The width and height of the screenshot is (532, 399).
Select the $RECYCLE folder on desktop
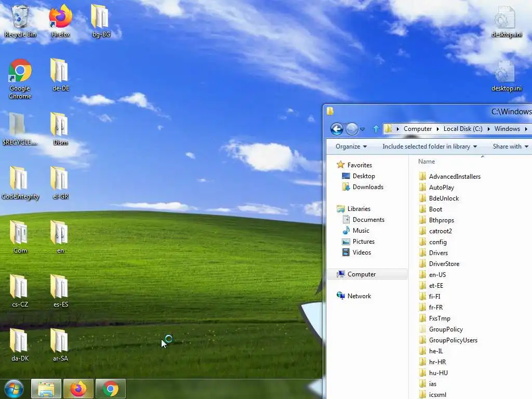click(19, 129)
